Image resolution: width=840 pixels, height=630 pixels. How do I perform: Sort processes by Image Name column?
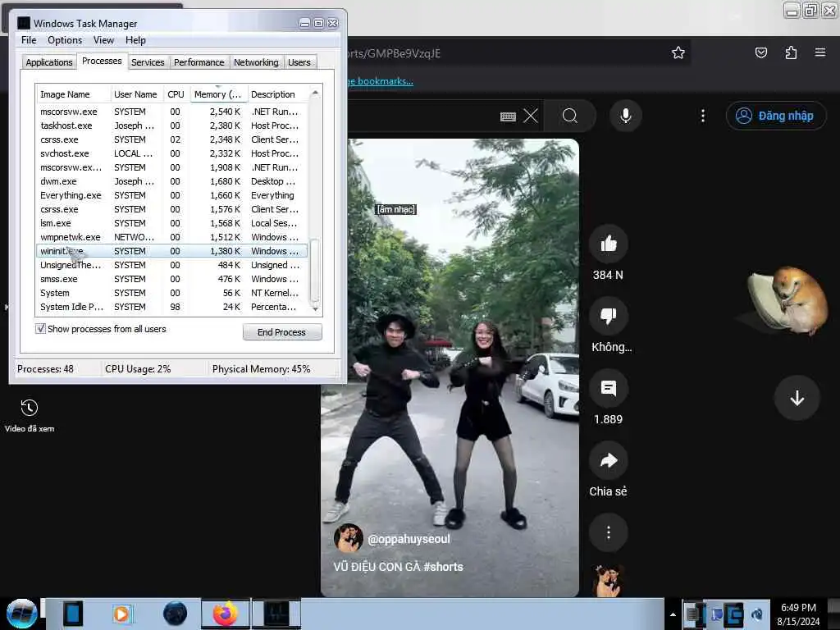click(x=73, y=94)
